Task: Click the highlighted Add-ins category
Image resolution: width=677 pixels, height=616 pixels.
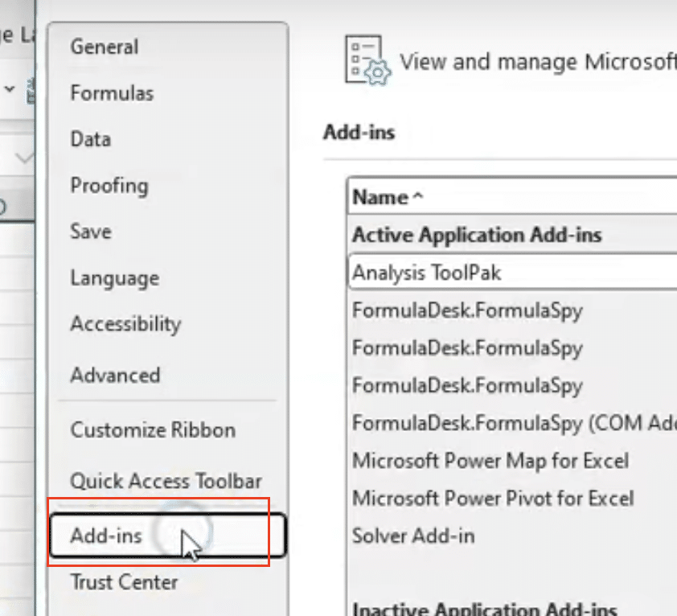Action: 167,536
